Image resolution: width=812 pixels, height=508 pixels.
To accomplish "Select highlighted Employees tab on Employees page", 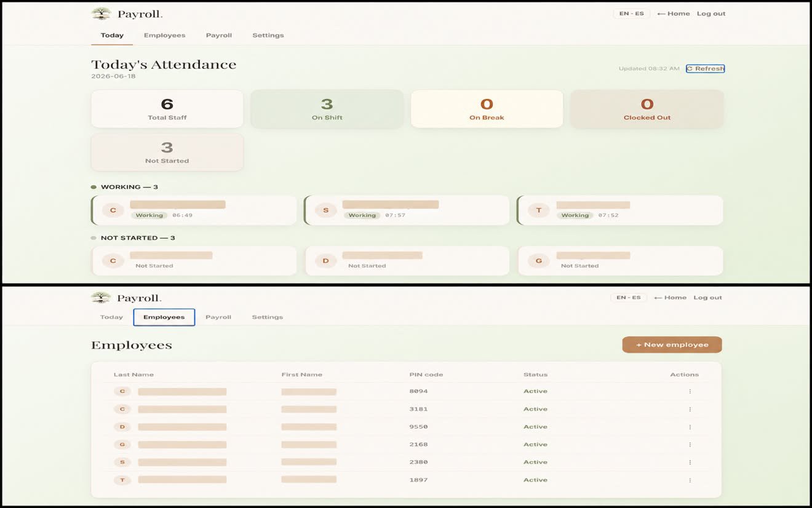I will click(x=164, y=317).
